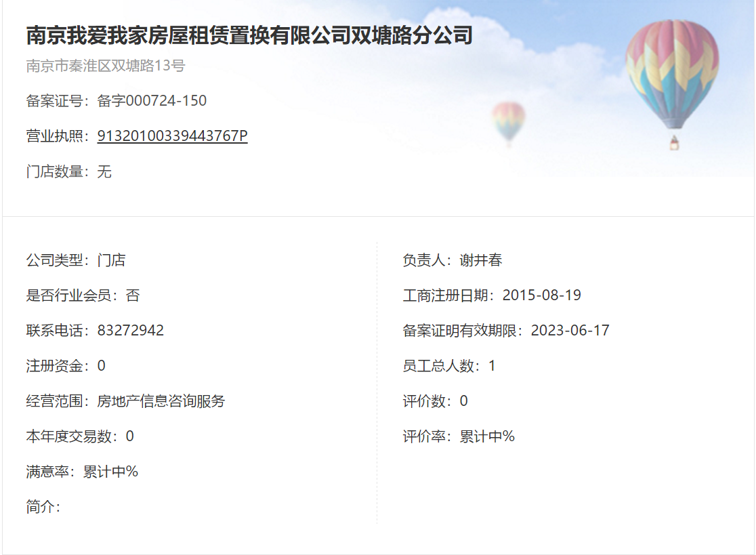Viewport: 756px width, 555px height.
Task: Click the 公司类型 value 门店
Action: click(x=111, y=260)
